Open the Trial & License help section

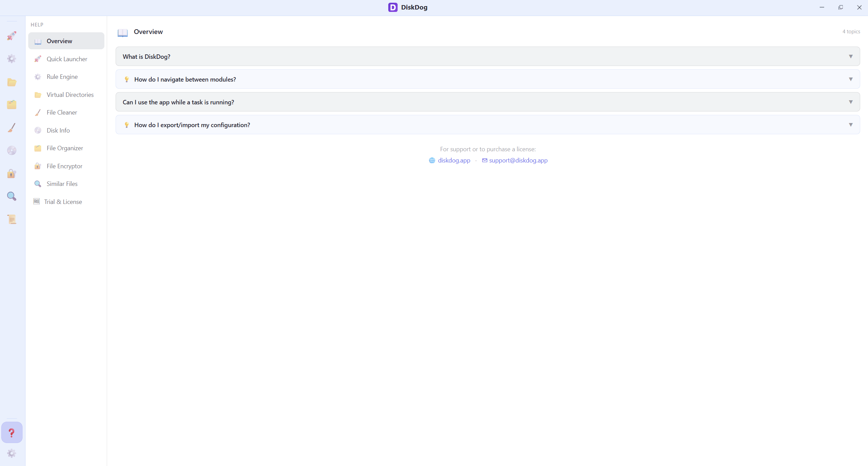[x=66, y=202]
